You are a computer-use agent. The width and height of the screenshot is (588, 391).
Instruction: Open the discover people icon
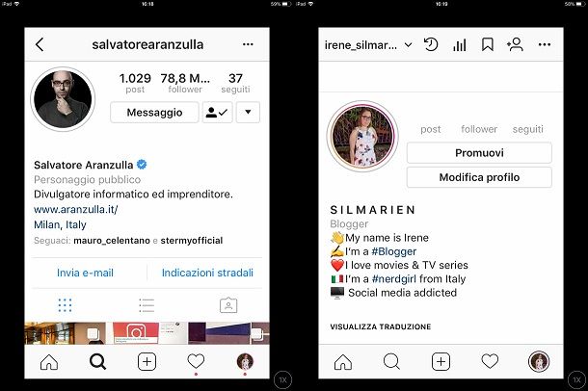tap(515, 44)
